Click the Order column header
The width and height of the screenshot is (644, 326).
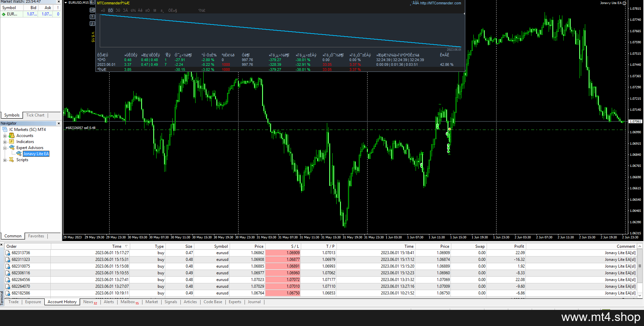tap(28, 246)
